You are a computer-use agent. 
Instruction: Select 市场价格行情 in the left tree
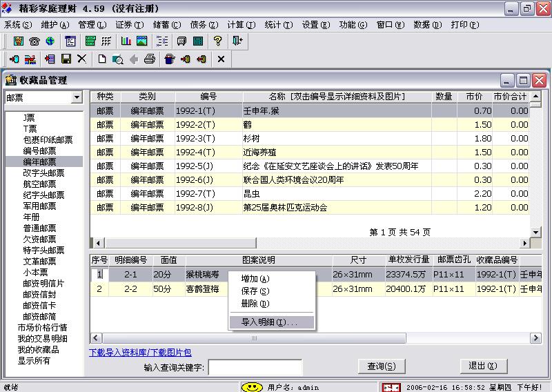pyautogui.click(x=42, y=327)
